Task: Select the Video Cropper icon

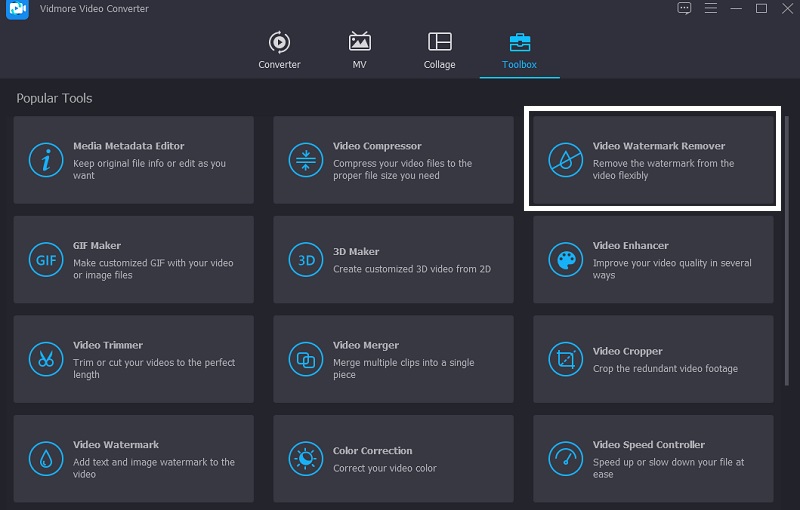Action: point(565,359)
